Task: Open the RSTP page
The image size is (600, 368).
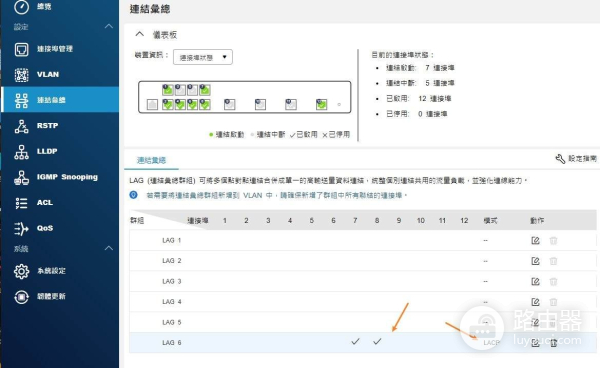Action: tap(36, 126)
